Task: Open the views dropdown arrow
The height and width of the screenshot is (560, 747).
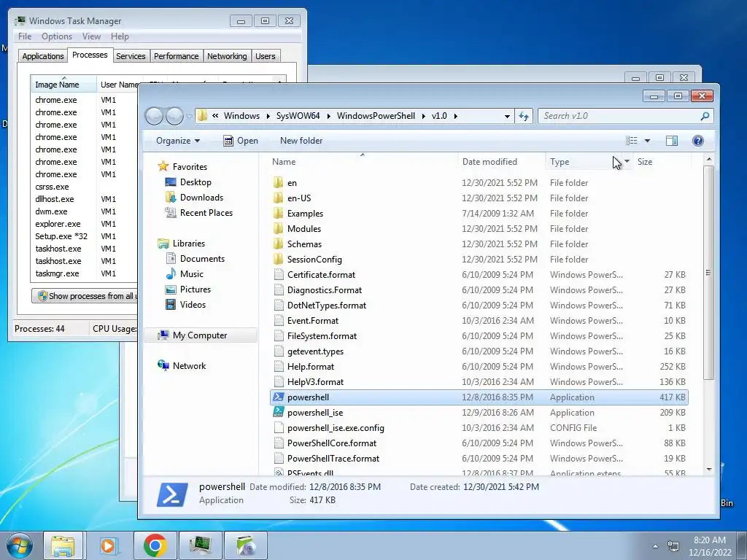Action: pos(647,141)
